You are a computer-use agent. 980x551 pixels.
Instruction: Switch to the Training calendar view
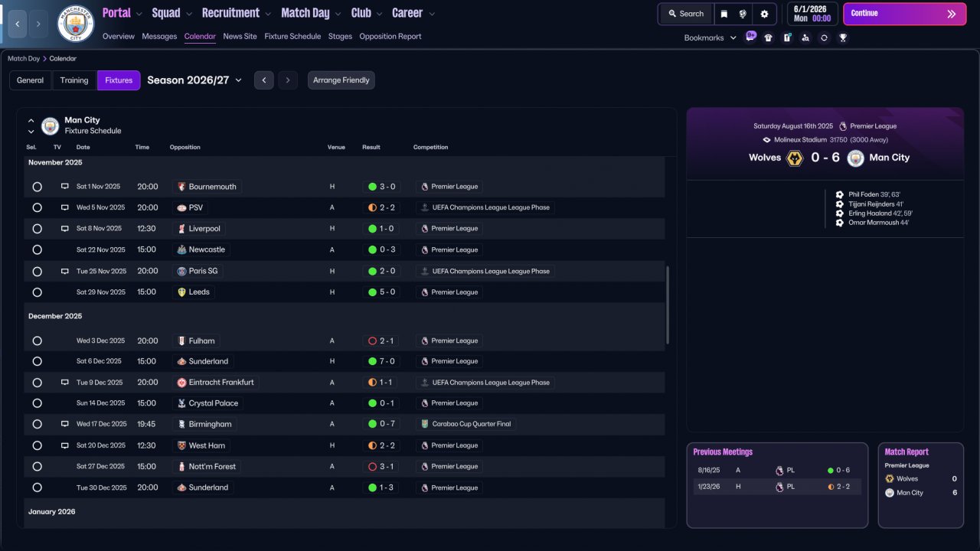[x=74, y=80]
